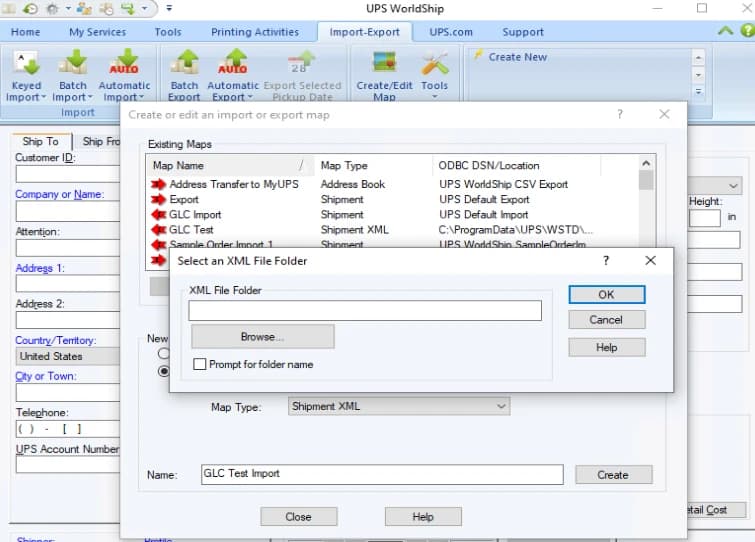Image resolution: width=755 pixels, height=542 pixels.
Task: Open the Create/Edit Map tool
Action: click(384, 76)
